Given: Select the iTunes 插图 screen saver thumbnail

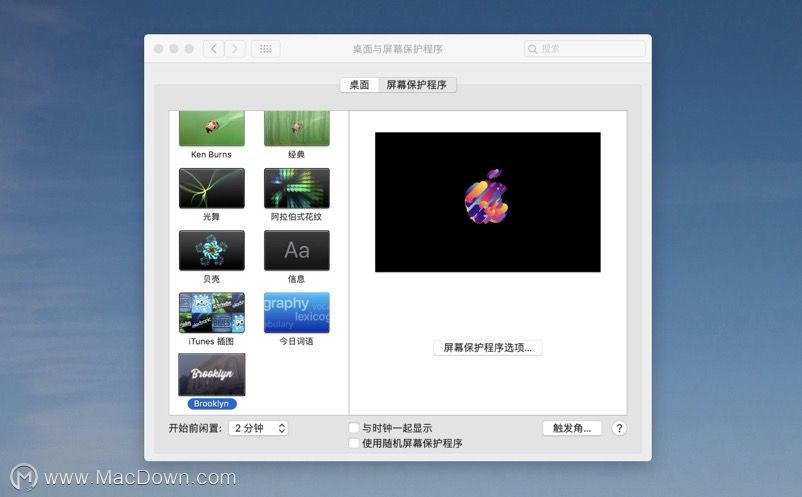Looking at the screenshot, I should [212, 312].
